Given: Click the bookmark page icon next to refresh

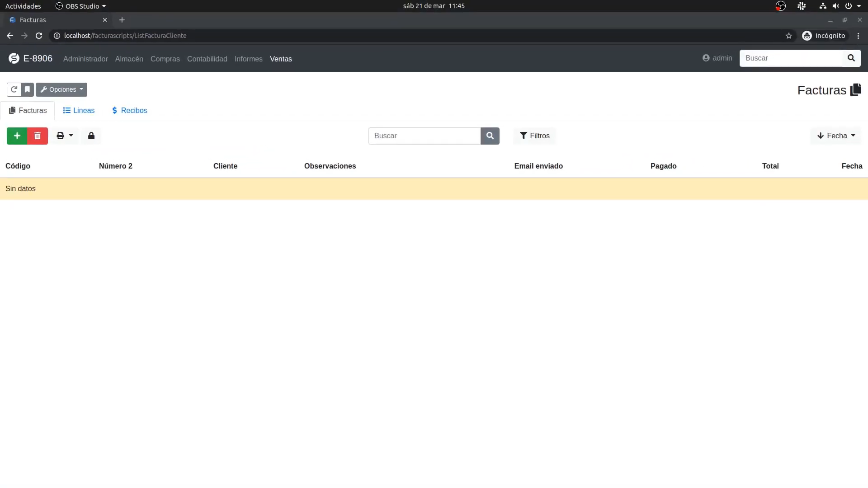Looking at the screenshot, I should pyautogui.click(x=27, y=89).
